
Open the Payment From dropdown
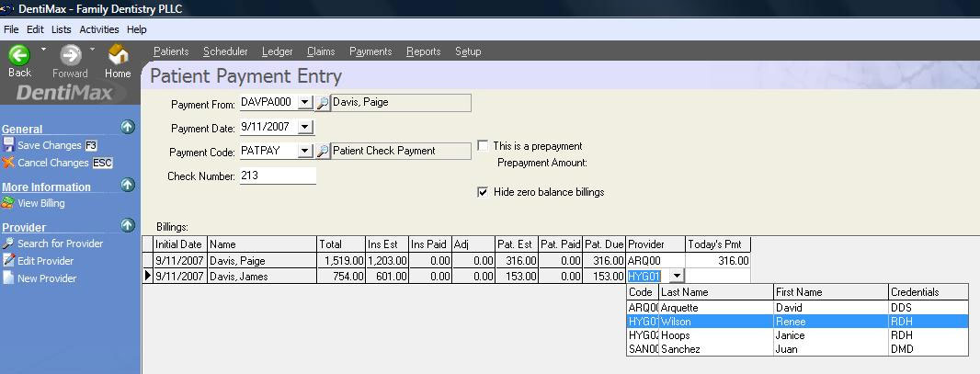305,102
